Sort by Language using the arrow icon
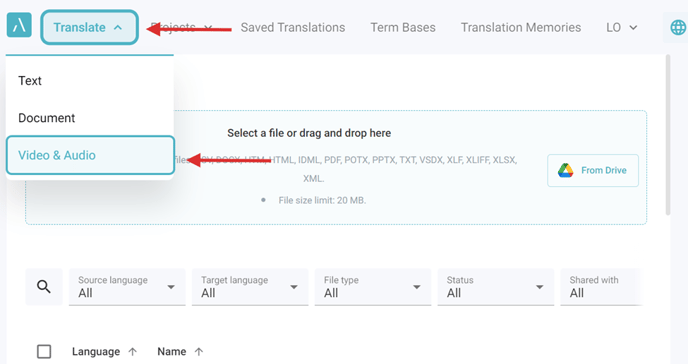The image size is (688, 364). [x=133, y=352]
